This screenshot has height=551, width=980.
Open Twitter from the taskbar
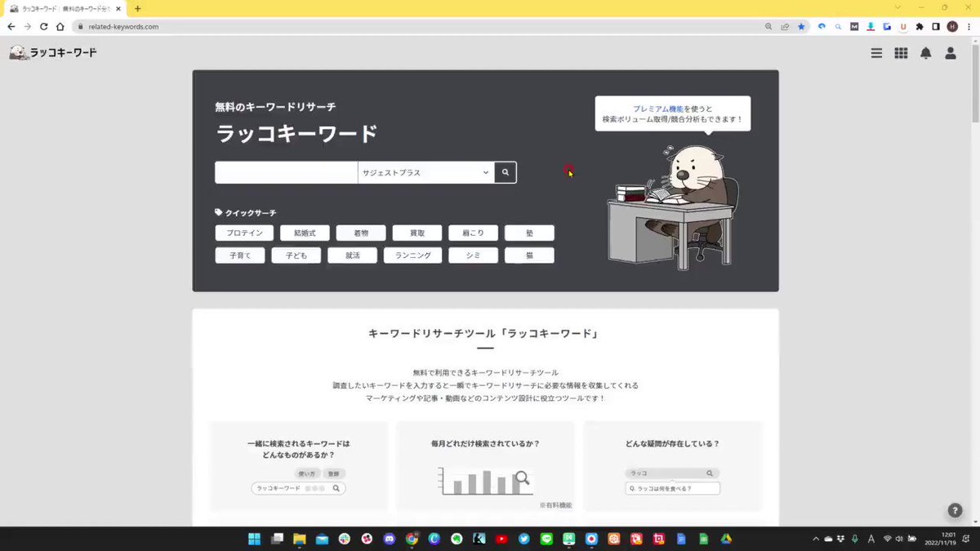pyautogui.click(x=523, y=539)
